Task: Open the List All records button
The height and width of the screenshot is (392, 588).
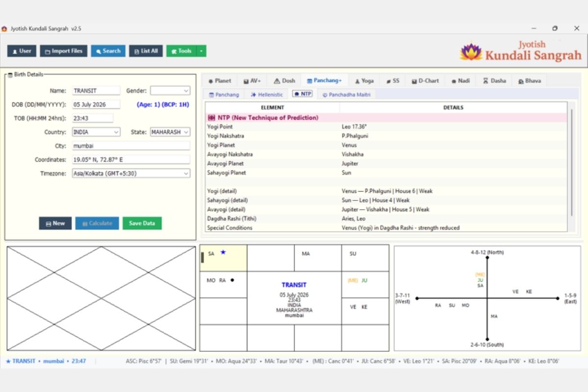Action: [146, 51]
